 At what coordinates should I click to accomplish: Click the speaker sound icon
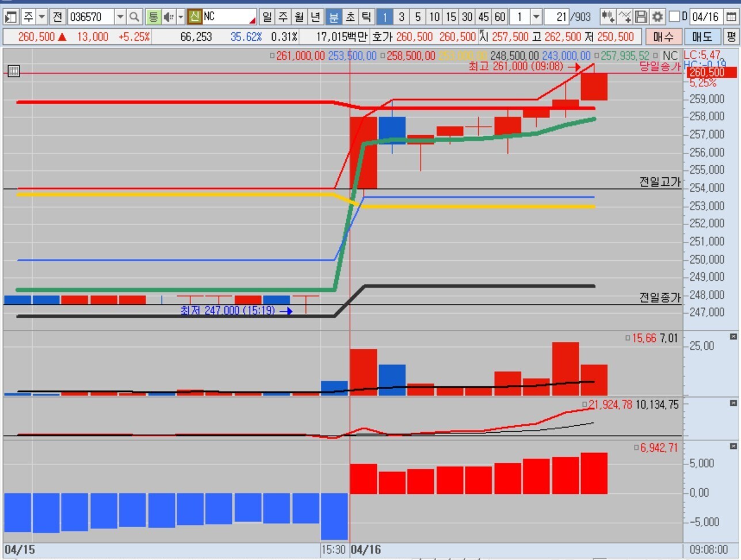pos(168,17)
